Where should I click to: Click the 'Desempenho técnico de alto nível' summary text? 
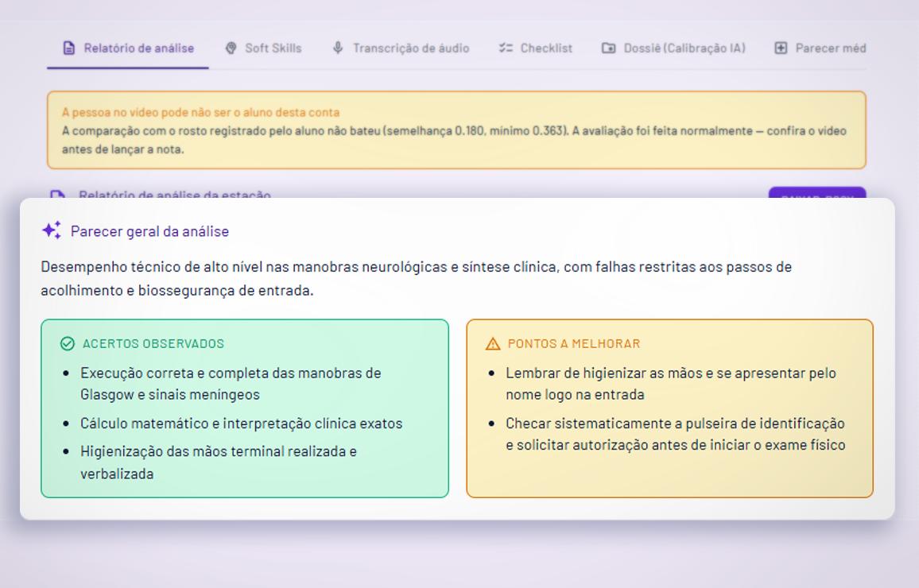416,279
